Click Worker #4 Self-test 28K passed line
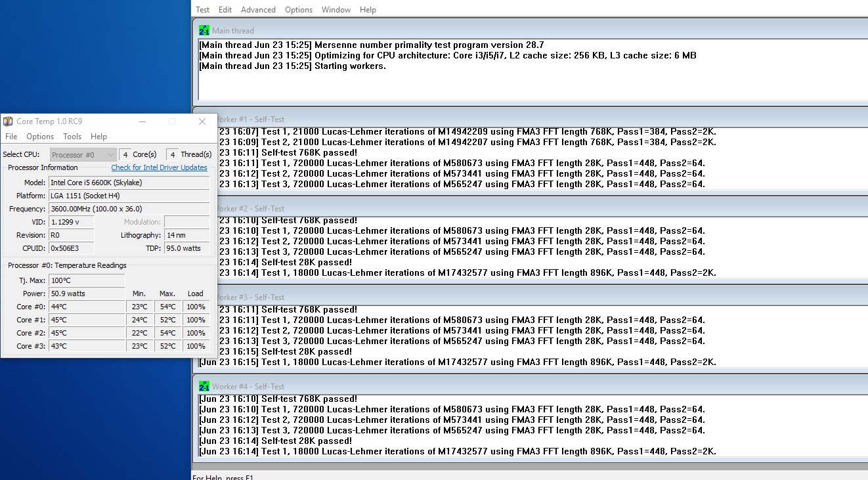 (x=276, y=441)
